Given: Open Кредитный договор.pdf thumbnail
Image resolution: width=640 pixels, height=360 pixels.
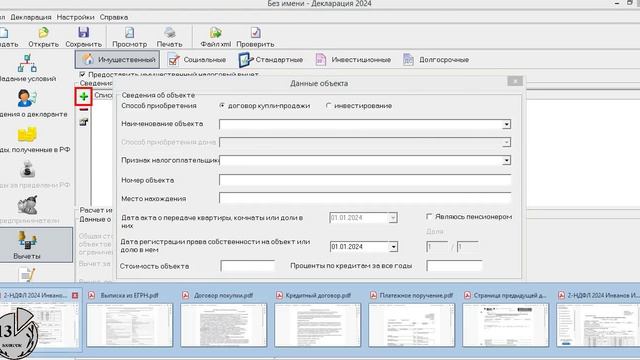Looking at the screenshot, I should point(318,325).
